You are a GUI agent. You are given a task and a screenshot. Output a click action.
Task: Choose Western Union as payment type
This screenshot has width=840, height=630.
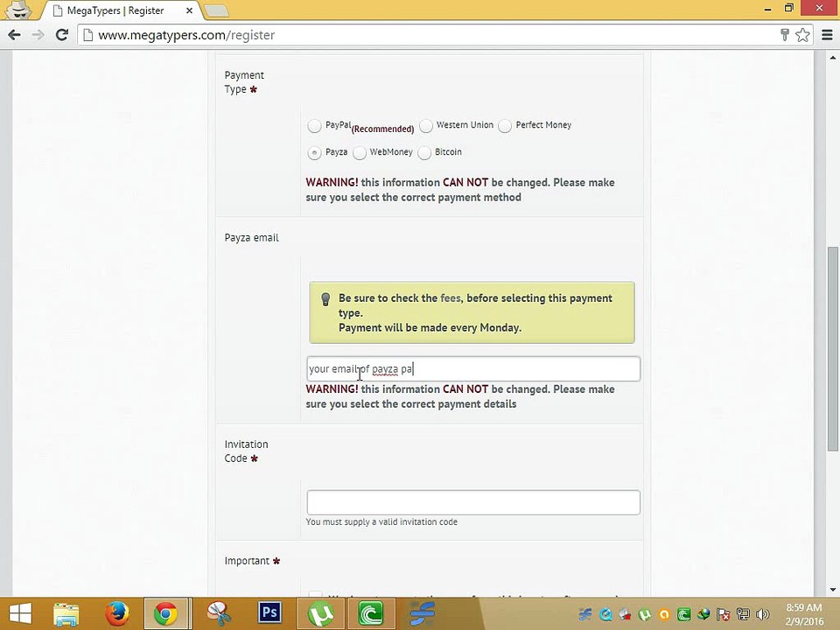[426, 126]
